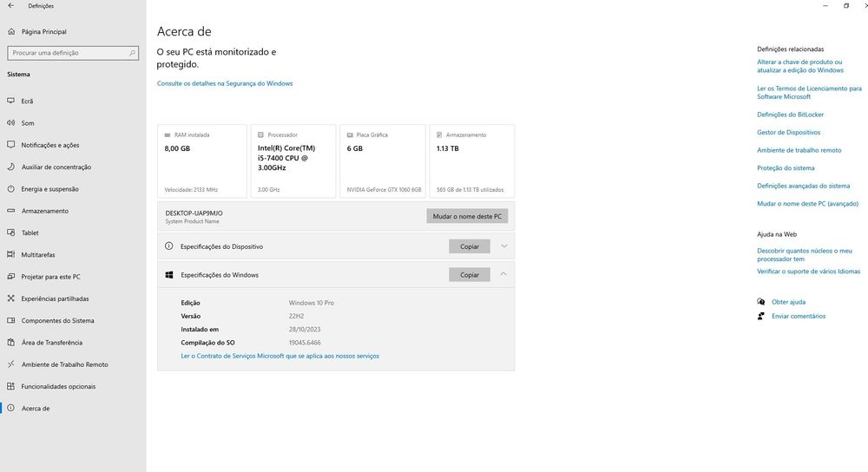Click the search magnifier icon

(x=132, y=53)
